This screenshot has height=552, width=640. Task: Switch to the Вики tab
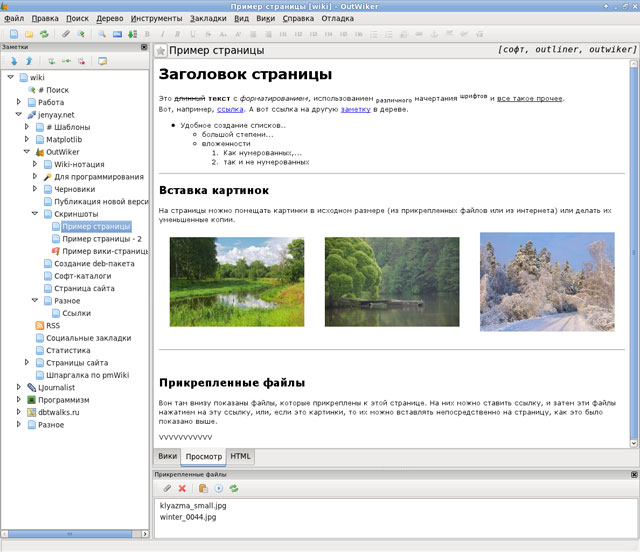click(x=167, y=456)
